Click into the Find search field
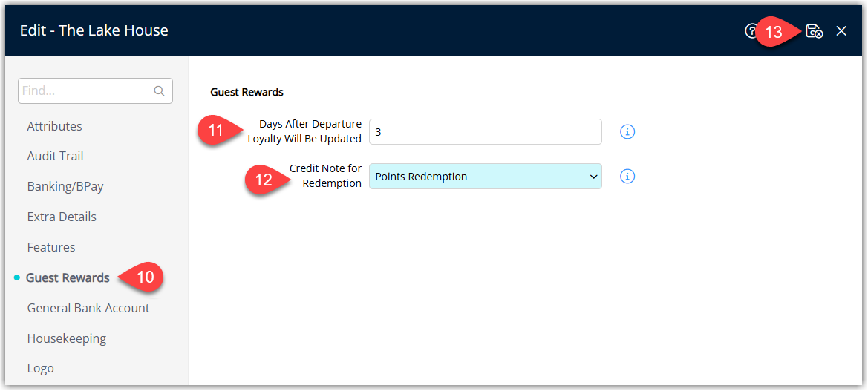Image resolution: width=868 pixels, height=391 pixels. click(95, 91)
